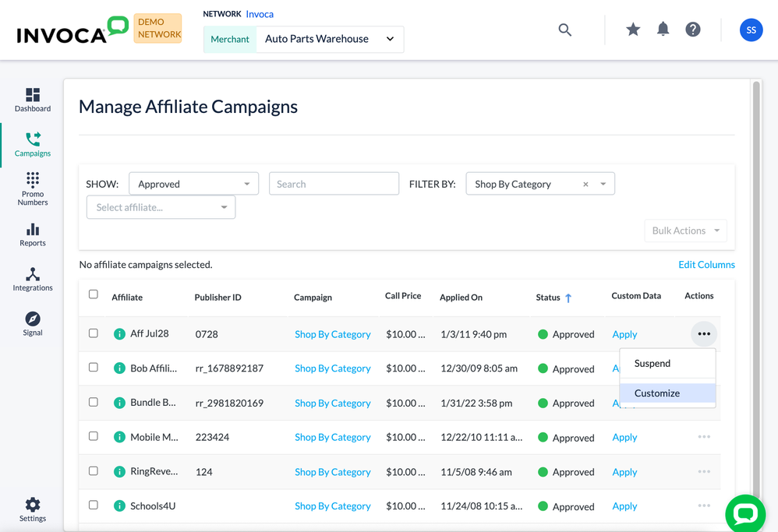Screen dimensions: 778x532
Task: Go to Promo Numbers in sidebar
Action: click(x=33, y=189)
